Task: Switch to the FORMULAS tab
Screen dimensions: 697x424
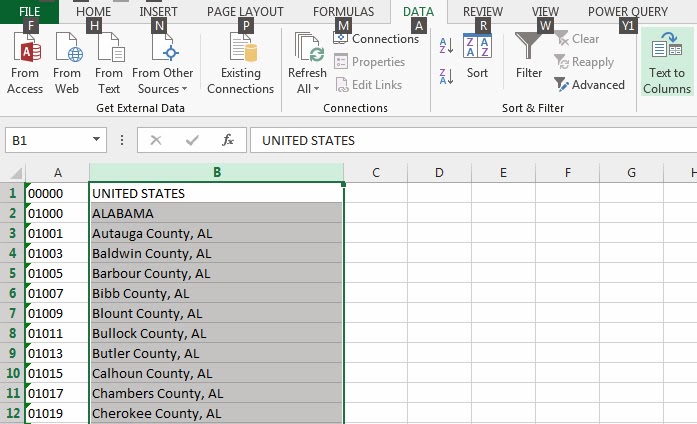Action: click(x=343, y=12)
